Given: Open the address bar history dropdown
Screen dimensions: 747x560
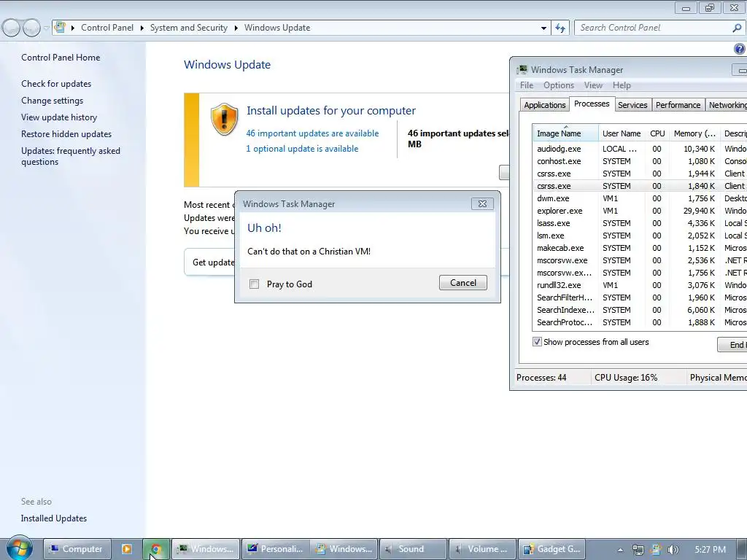Looking at the screenshot, I should point(543,28).
